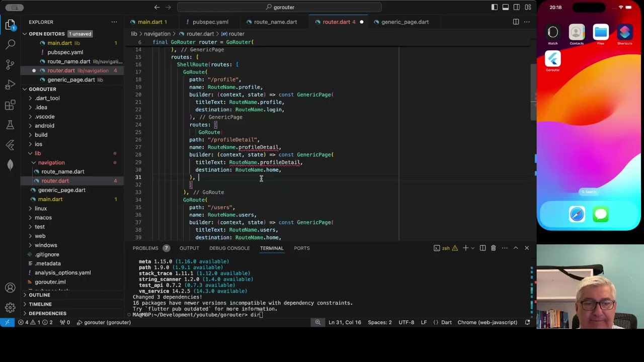Open the new terminal launch profile dropdown
The image size is (644, 362).
click(x=473, y=248)
